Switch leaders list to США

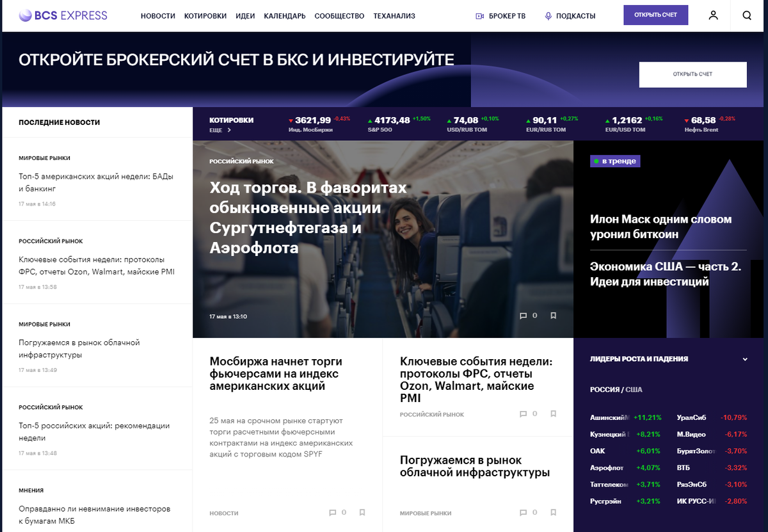tap(634, 389)
